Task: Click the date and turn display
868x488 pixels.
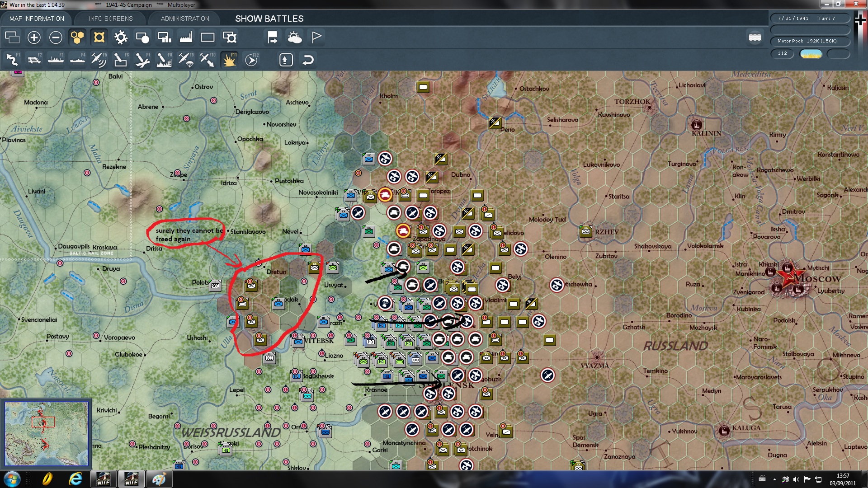Action: pyautogui.click(x=810, y=19)
